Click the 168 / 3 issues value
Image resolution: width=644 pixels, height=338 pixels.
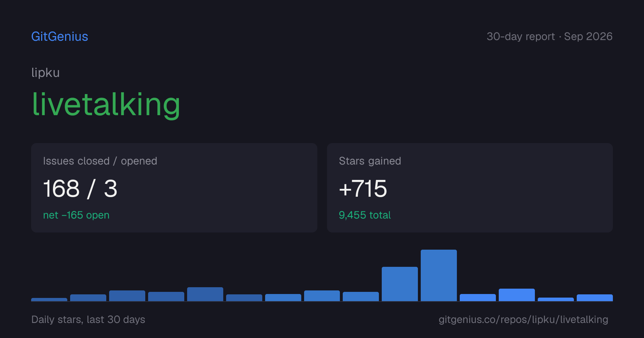tap(80, 188)
